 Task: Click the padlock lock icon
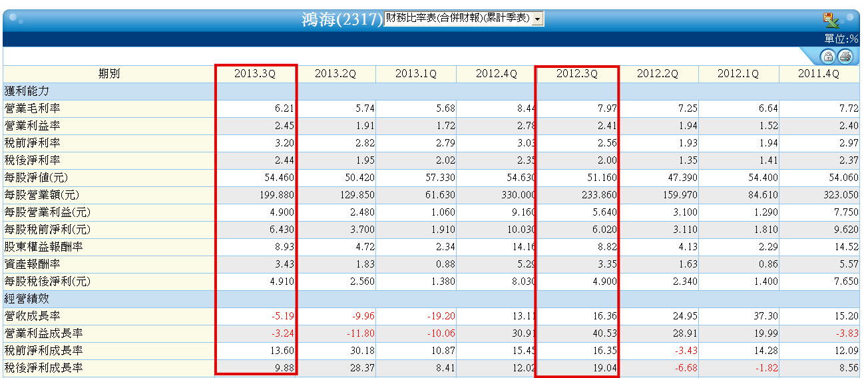pyautogui.click(x=829, y=56)
